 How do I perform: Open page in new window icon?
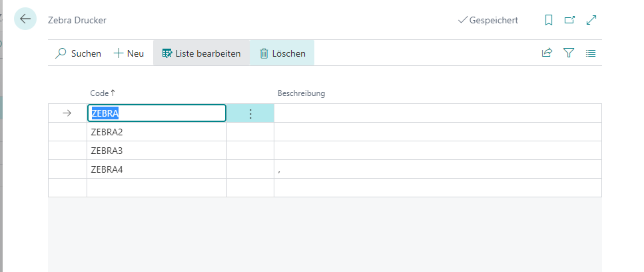(x=569, y=20)
